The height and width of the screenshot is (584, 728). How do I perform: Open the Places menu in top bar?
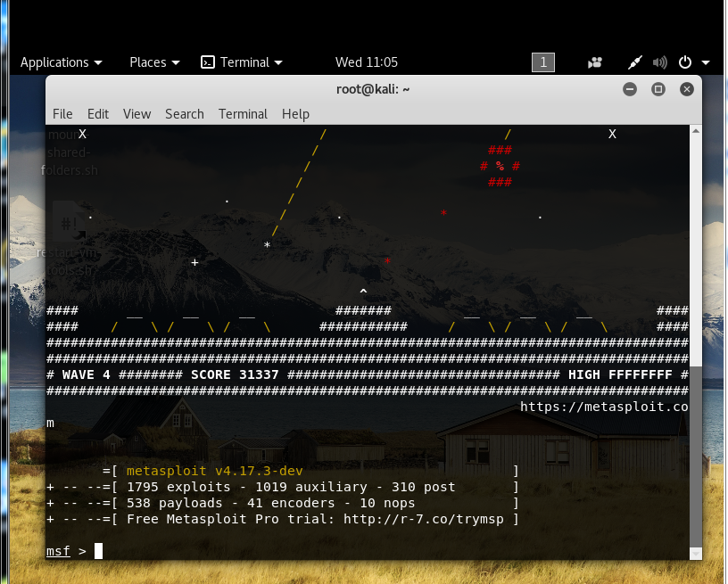(154, 62)
